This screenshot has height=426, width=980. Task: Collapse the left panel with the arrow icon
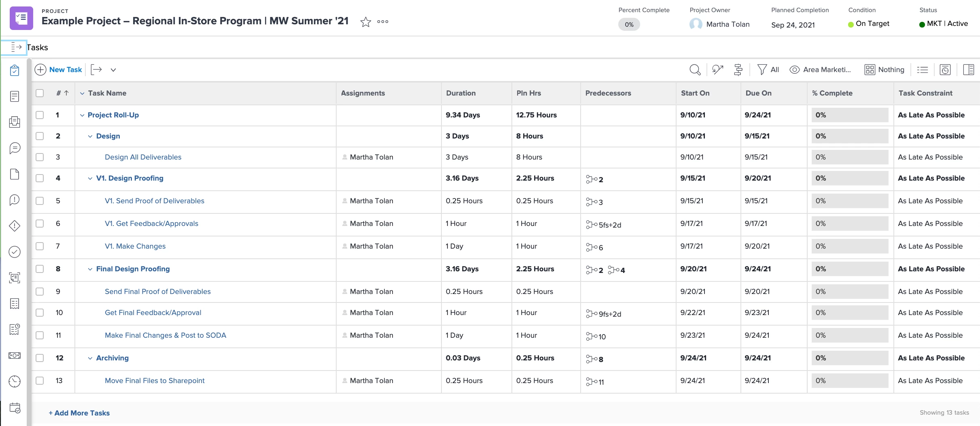point(16,47)
